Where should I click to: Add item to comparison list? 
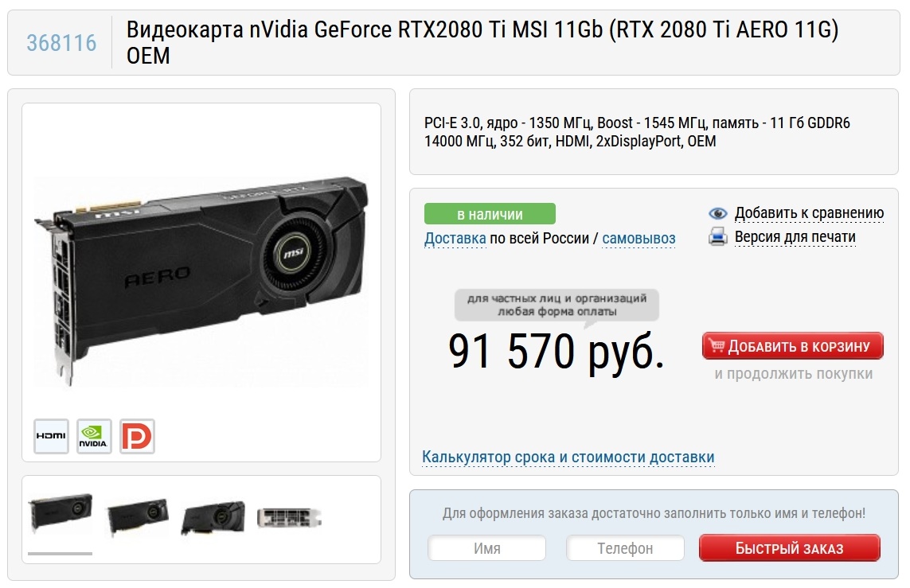pos(809,213)
